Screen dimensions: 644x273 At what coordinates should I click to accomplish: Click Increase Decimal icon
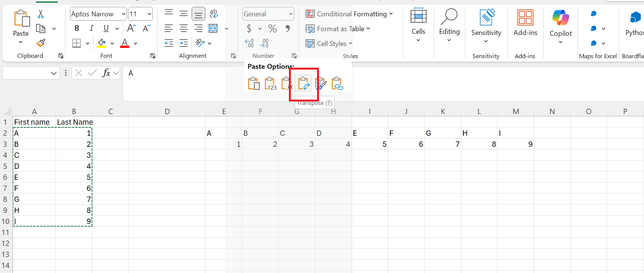pos(249,43)
